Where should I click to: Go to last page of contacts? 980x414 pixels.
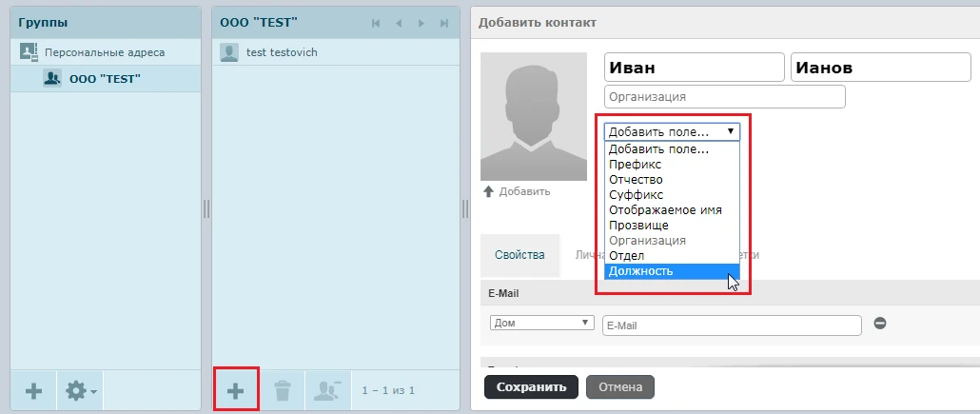[x=444, y=23]
